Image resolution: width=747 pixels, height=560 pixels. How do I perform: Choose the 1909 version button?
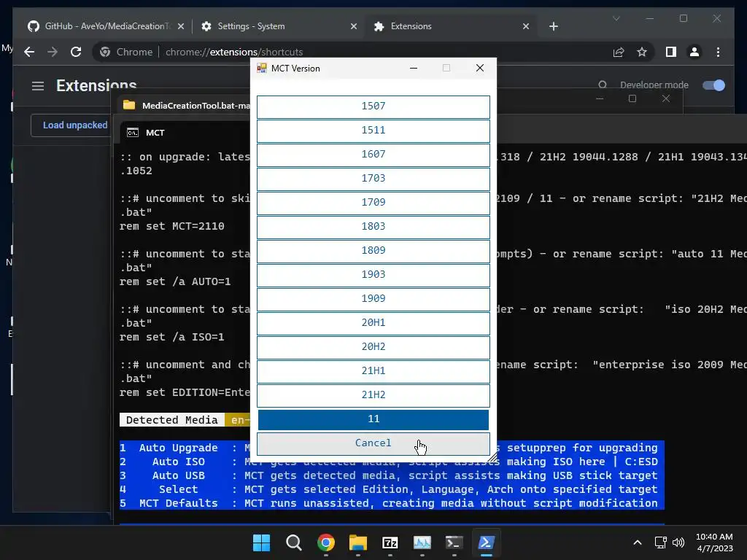pyautogui.click(x=373, y=299)
